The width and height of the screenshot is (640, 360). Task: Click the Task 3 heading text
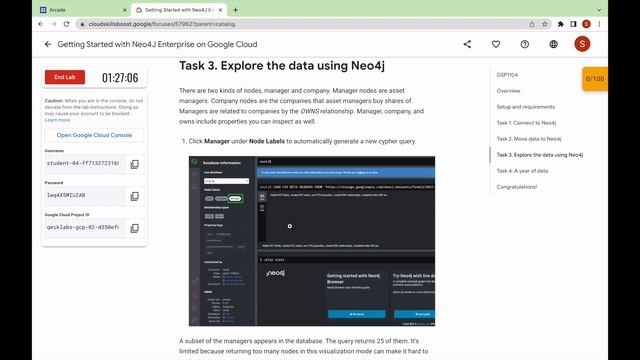282,66
